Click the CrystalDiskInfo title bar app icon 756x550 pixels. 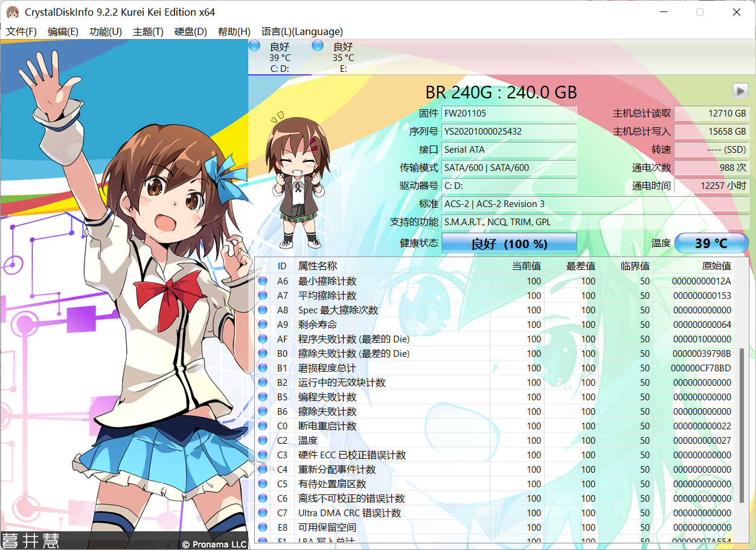(13, 12)
